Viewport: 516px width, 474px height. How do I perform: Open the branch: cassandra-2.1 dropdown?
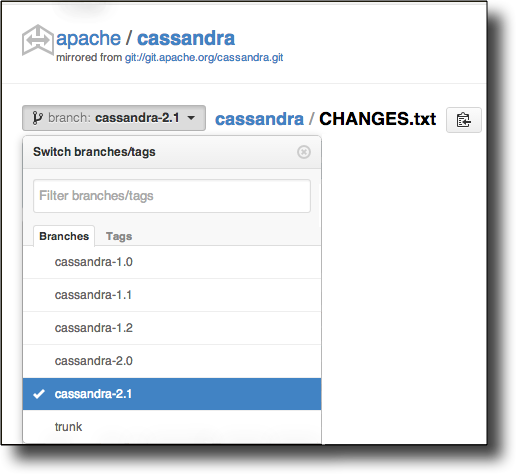click(x=114, y=118)
